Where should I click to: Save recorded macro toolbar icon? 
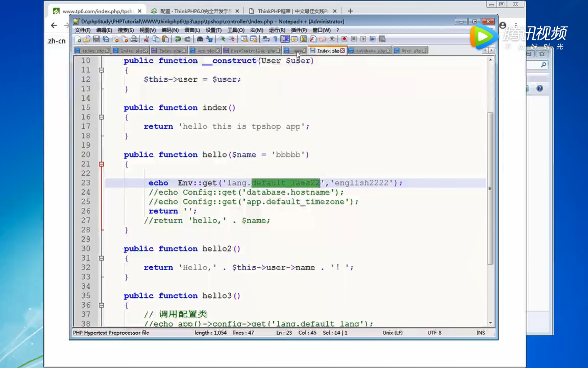tap(382, 39)
